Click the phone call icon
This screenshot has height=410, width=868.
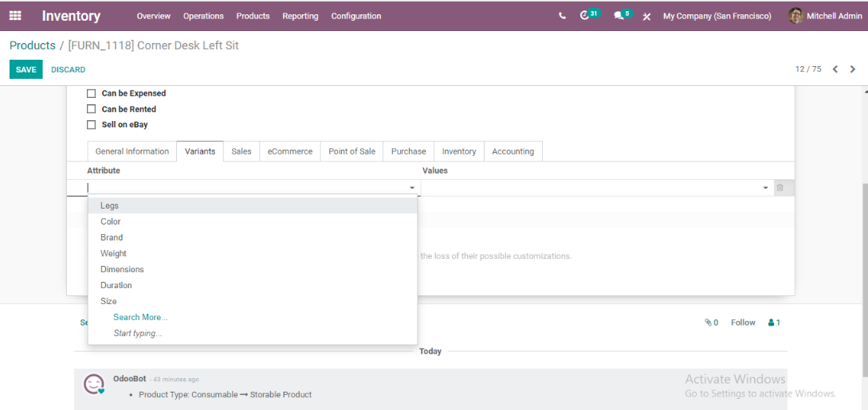(563, 16)
